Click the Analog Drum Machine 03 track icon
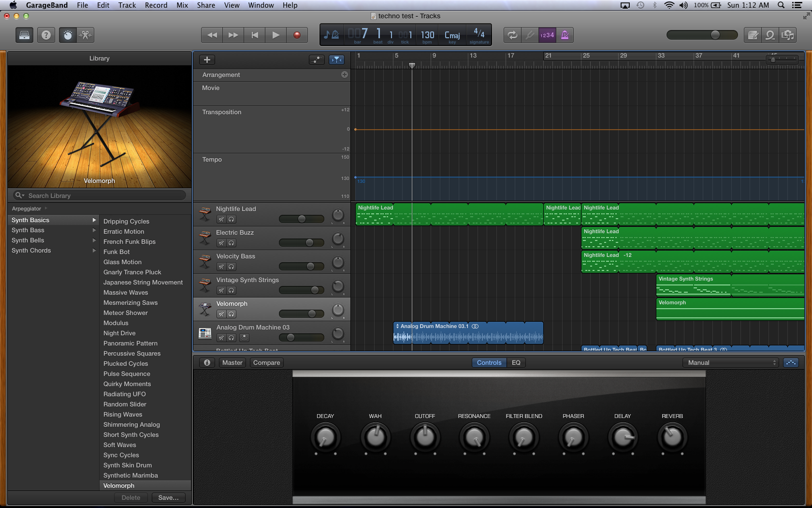 pos(205,333)
